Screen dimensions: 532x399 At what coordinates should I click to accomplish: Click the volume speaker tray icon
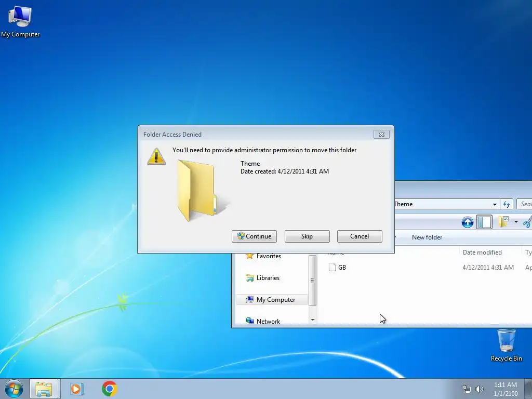tap(480, 389)
